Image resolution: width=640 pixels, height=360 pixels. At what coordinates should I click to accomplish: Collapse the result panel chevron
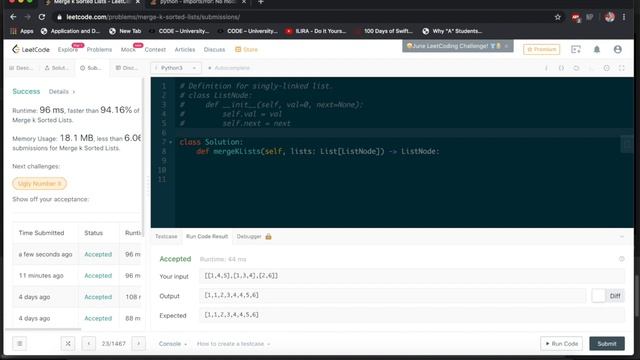point(622,236)
